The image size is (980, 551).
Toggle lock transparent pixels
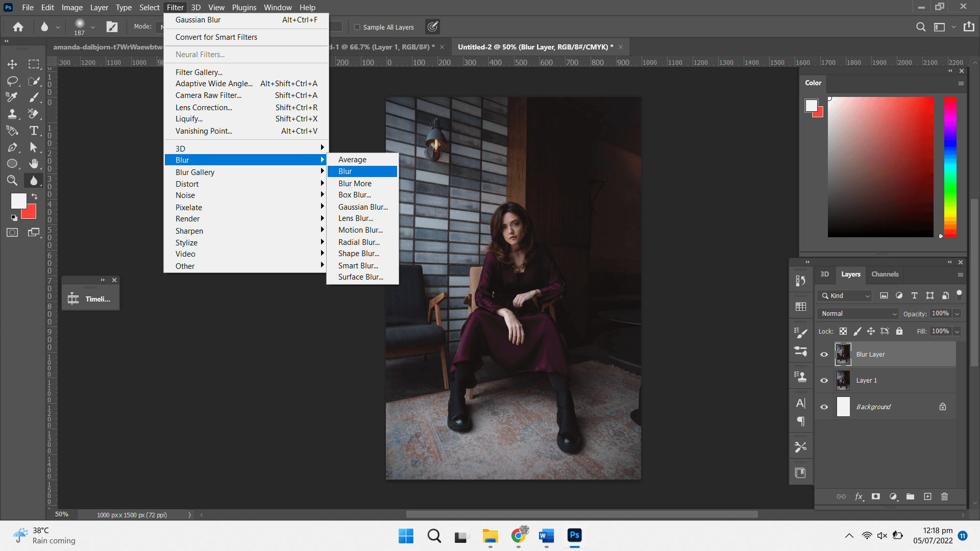tap(843, 331)
